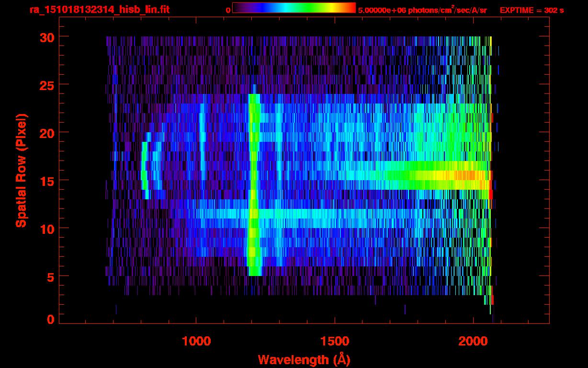
Task: Click the bright vertical emission line near 1216 Å
Action: point(254,184)
